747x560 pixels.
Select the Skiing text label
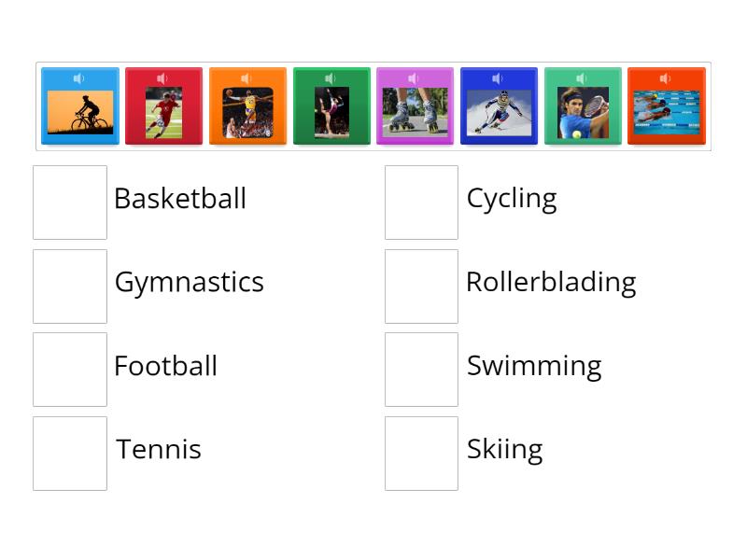click(x=504, y=449)
